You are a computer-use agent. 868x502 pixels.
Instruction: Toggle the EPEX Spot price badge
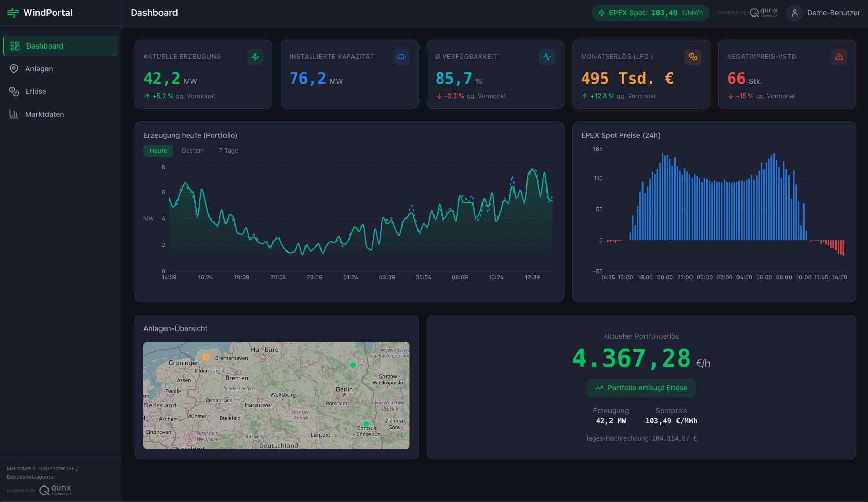coord(650,12)
